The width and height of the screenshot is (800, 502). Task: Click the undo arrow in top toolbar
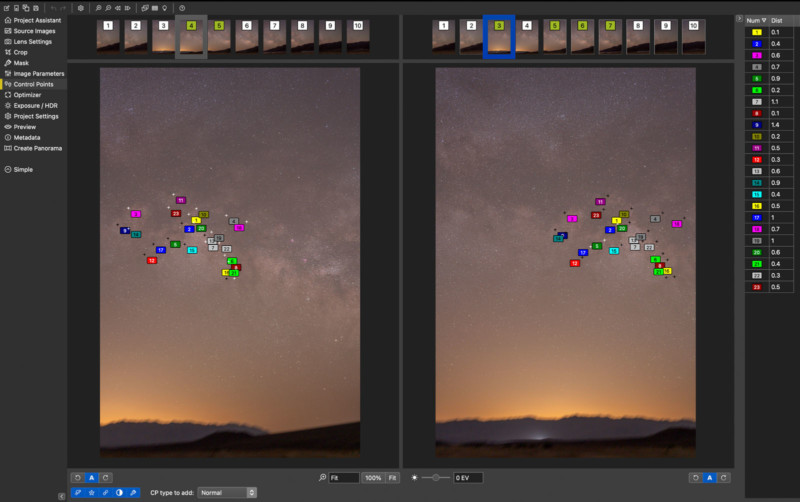tap(53, 7)
